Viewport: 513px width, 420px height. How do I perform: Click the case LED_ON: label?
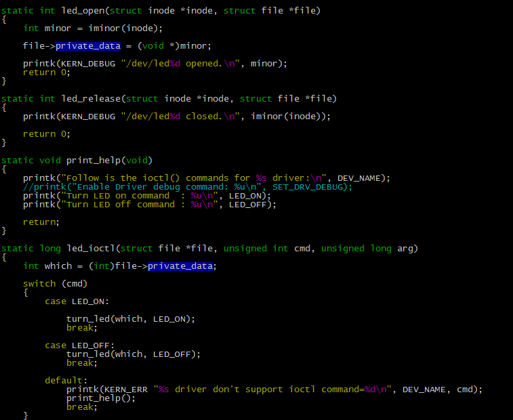77,301
